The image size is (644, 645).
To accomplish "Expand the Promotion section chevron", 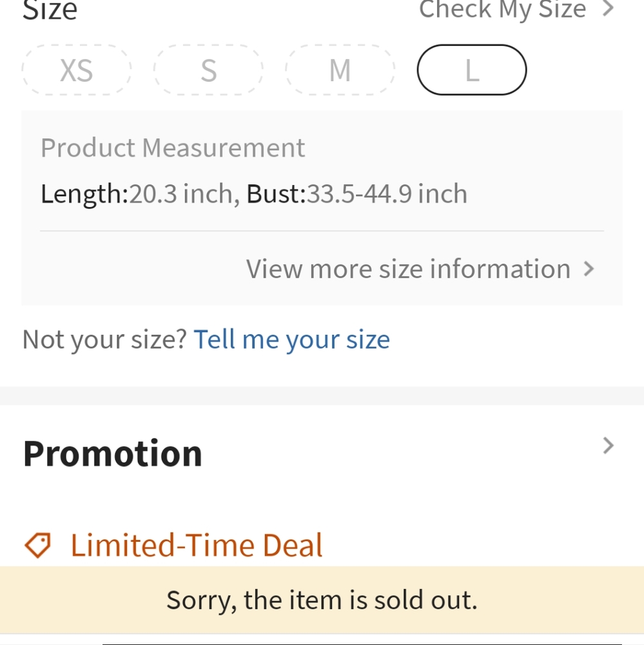I will coord(609,446).
